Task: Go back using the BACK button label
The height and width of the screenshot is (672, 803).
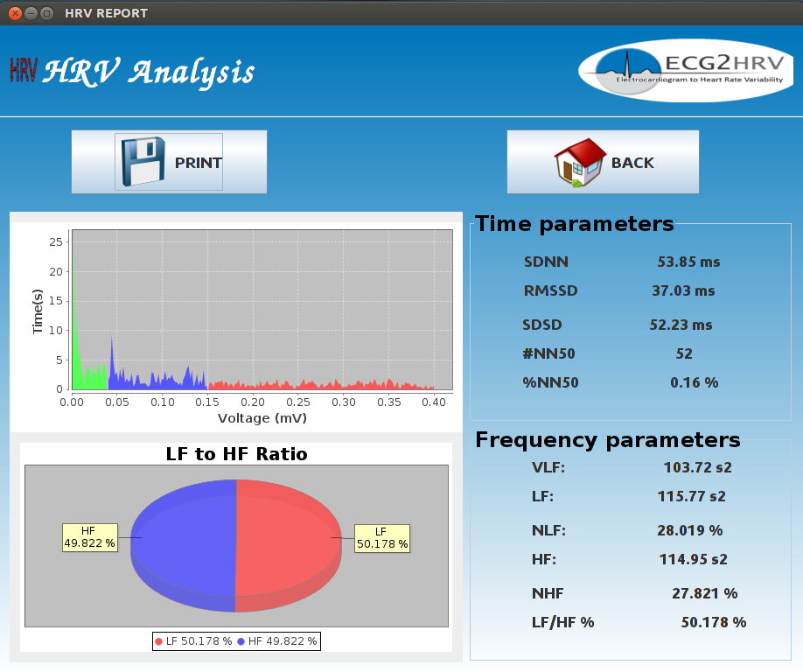Action: [x=632, y=163]
